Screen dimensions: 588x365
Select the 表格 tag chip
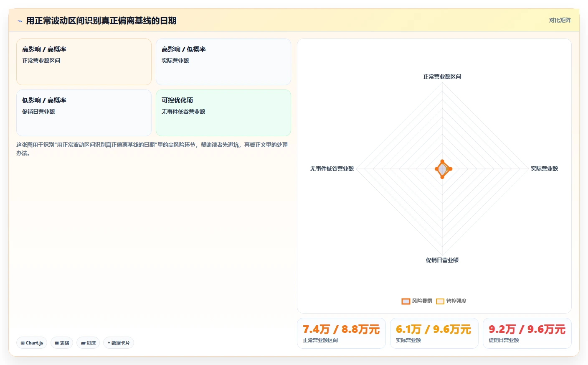[x=62, y=343]
